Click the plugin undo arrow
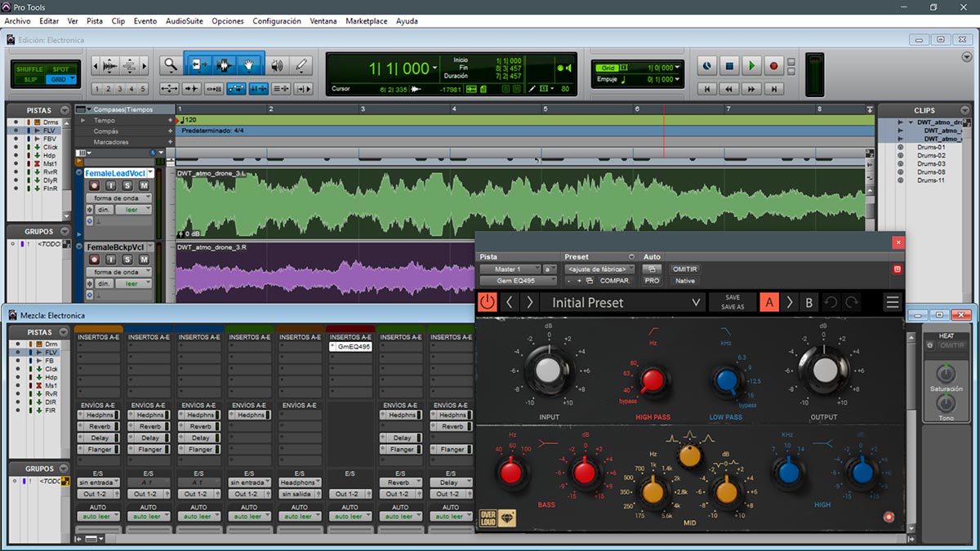Viewport: 980px width, 551px height. pos(831,302)
